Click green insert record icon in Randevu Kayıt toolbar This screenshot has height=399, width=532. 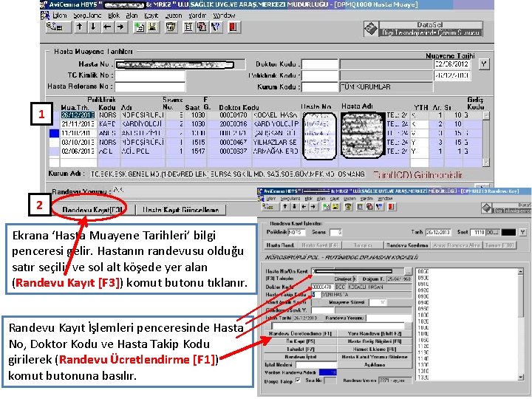coord(326,206)
